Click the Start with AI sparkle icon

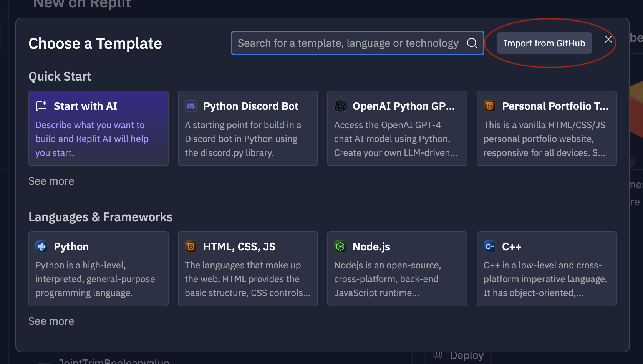[41, 106]
